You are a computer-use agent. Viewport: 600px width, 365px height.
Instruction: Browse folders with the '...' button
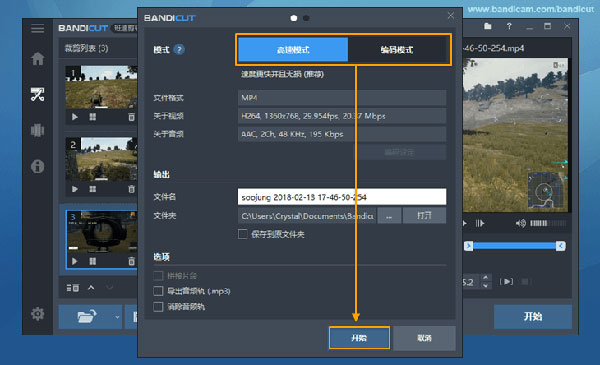point(389,216)
